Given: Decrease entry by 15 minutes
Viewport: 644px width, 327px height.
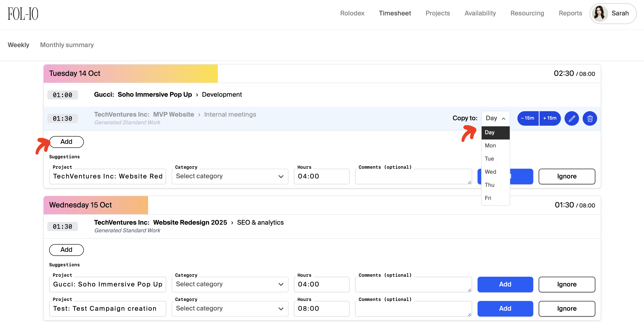Looking at the screenshot, I should 528,118.
